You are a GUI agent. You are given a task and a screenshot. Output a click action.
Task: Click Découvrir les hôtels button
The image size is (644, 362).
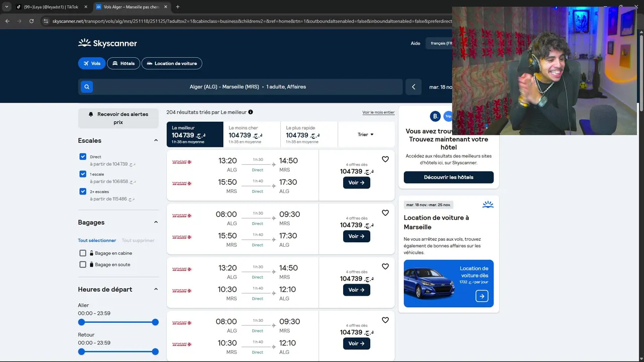click(448, 177)
